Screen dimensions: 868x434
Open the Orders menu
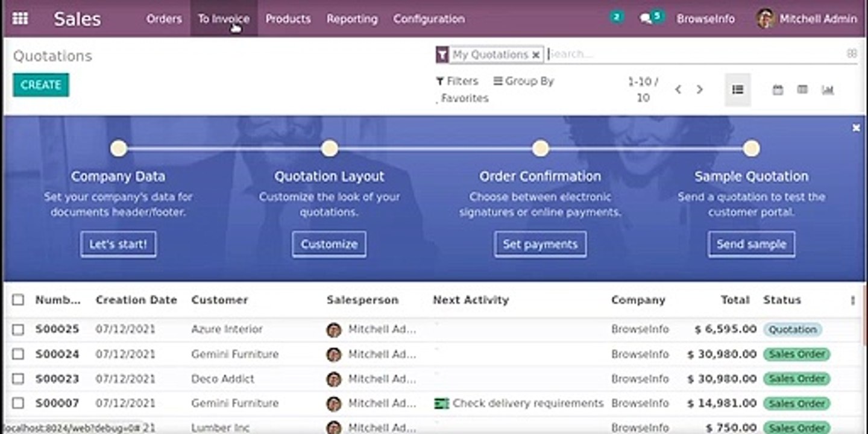[x=164, y=19]
